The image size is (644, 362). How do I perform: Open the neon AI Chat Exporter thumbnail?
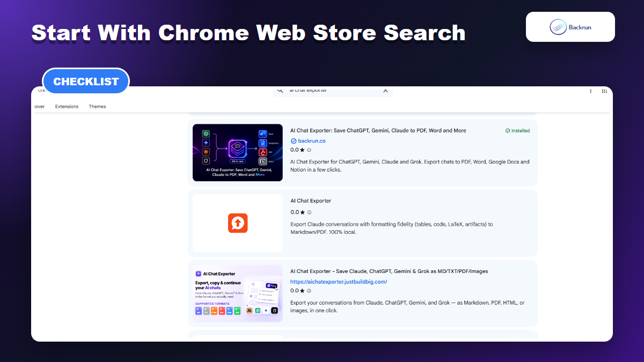pos(238,153)
